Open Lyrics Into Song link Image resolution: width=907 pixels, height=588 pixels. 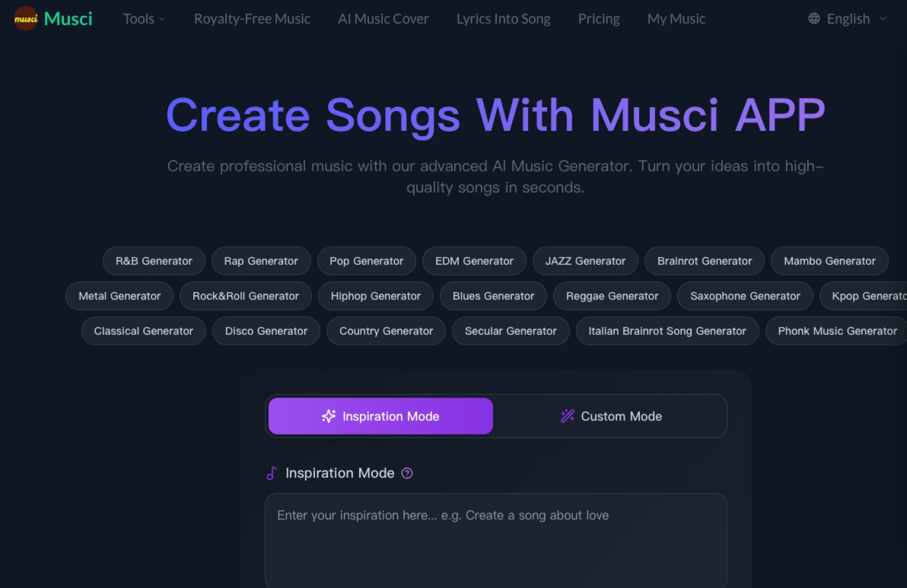pos(503,19)
